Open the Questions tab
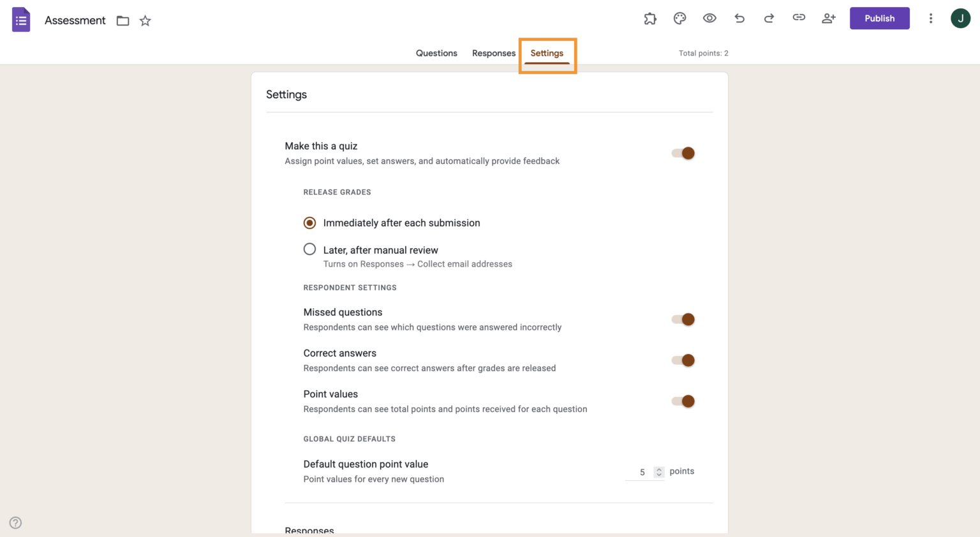 [x=436, y=53]
